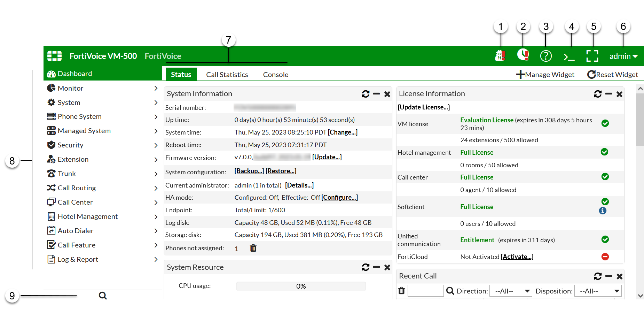
Task: Minimize the License Information widget
Action: [x=608, y=94]
